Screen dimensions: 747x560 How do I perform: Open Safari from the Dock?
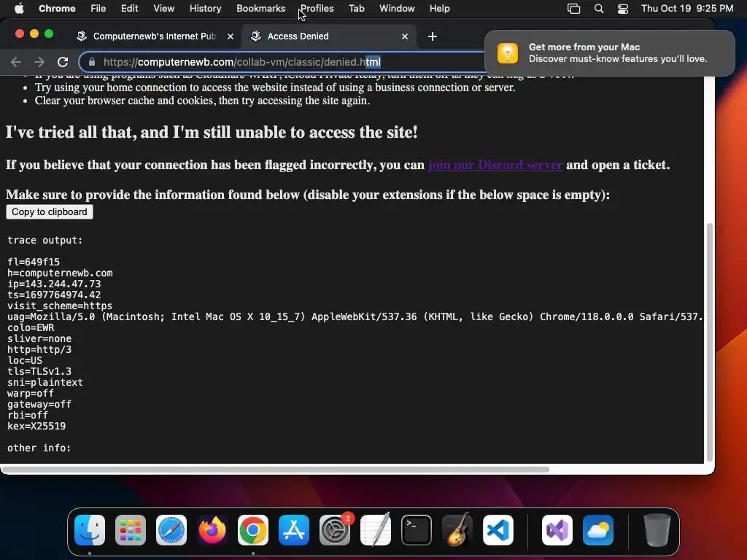point(171,530)
